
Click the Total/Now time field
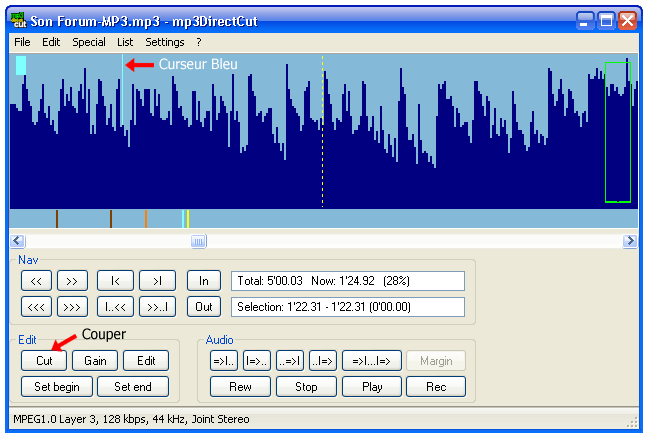pos(348,281)
